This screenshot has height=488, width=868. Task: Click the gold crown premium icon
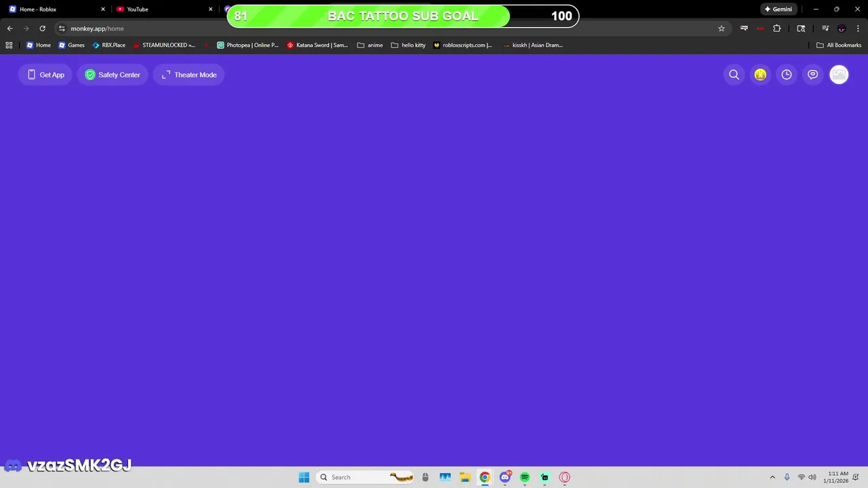click(760, 75)
